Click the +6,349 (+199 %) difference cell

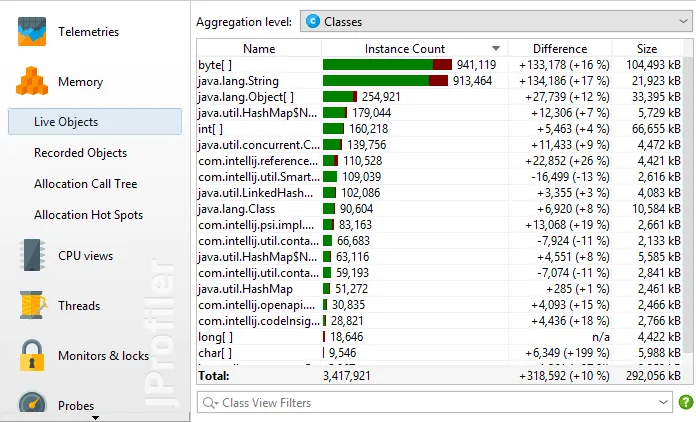[x=567, y=353]
